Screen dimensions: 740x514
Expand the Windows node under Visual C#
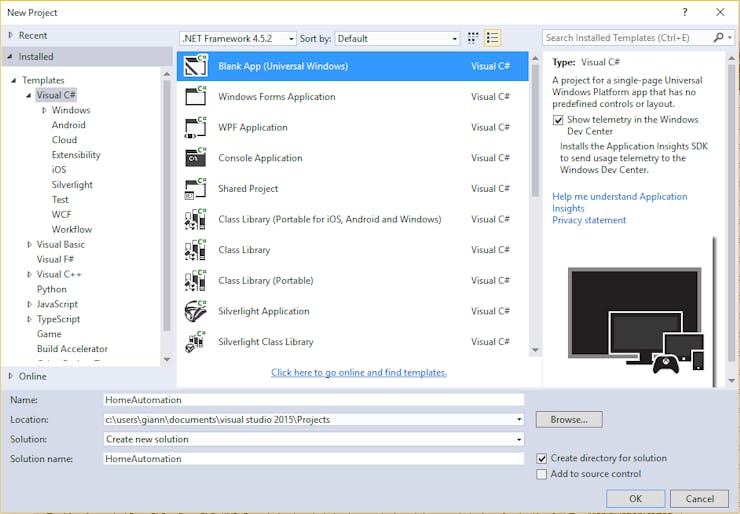coord(44,110)
